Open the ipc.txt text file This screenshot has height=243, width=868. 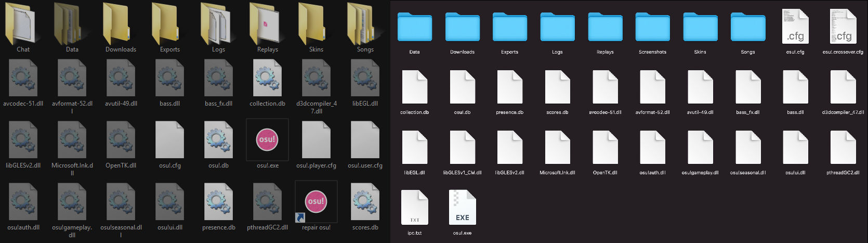pyautogui.click(x=415, y=208)
